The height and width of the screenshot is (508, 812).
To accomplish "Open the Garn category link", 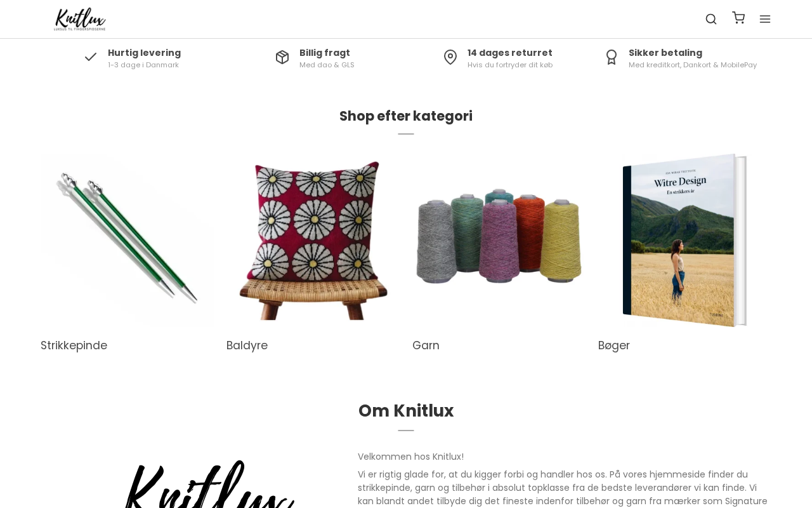I will [426, 345].
